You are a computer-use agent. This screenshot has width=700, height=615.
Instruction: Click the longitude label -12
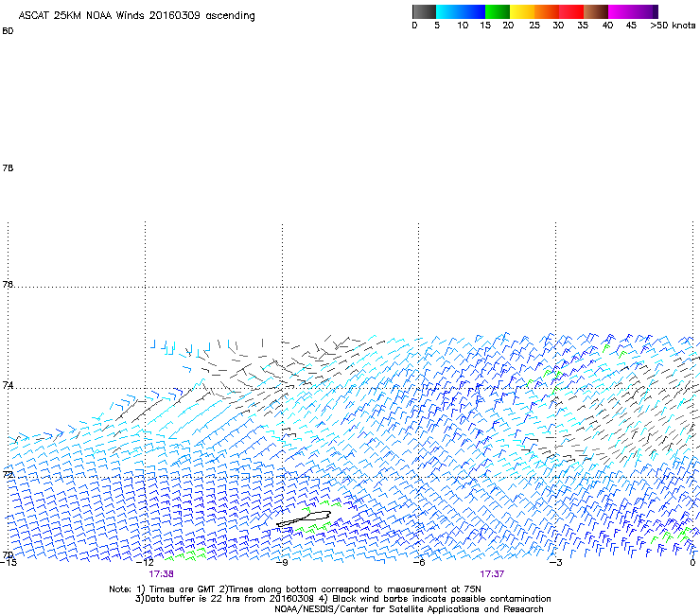coord(145,562)
